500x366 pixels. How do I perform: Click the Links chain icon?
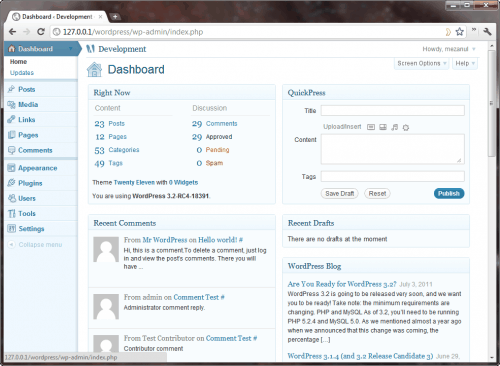point(11,119)
